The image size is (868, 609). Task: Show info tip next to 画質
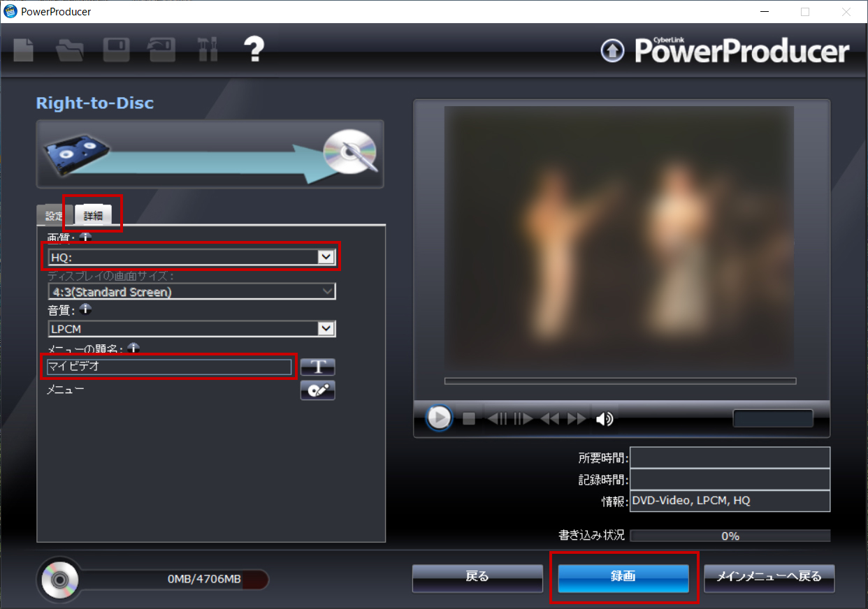[85, 237]
